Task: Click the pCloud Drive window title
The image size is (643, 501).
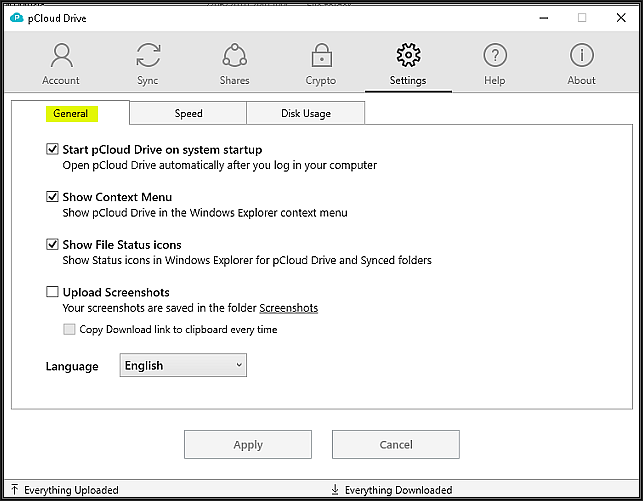Action: click(x=57, y=18)
